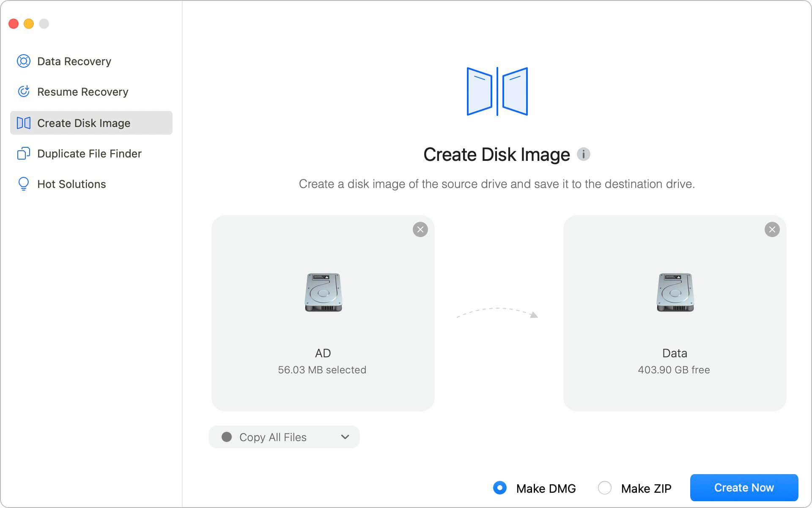Viewport: 812px width, 508px height.
Task: Expand the Copy All Files dropdown menu
Action: [x=346, y=437]
